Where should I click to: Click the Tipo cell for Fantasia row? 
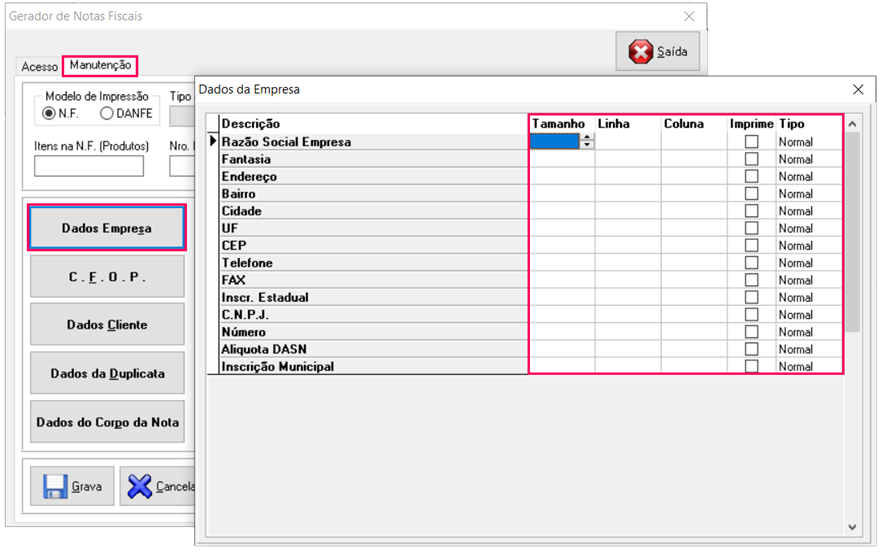point(808,160)
